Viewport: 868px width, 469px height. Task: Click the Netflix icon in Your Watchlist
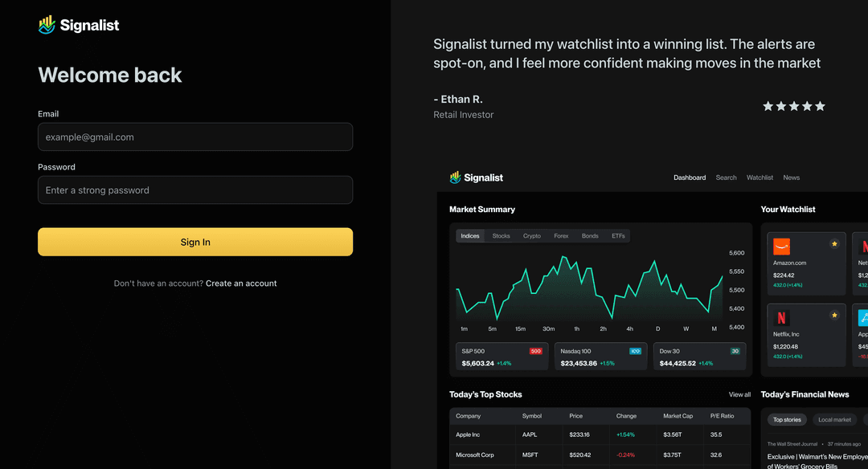point(781,319)
